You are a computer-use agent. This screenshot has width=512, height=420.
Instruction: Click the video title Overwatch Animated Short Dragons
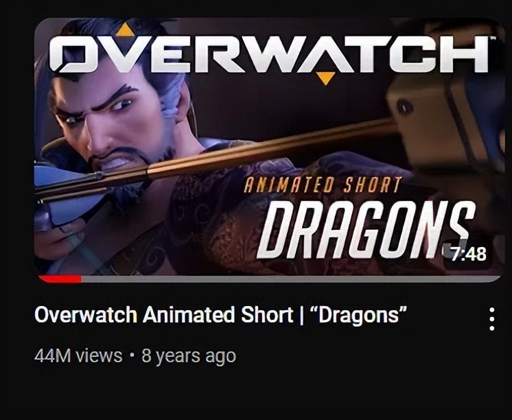point(221,315)
